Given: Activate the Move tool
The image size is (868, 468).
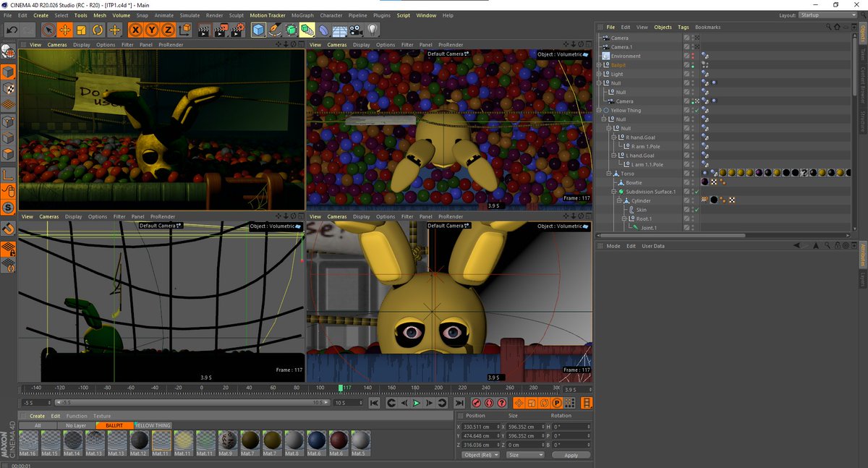Looking at the screenshot, I should click(x=64, y=30).
